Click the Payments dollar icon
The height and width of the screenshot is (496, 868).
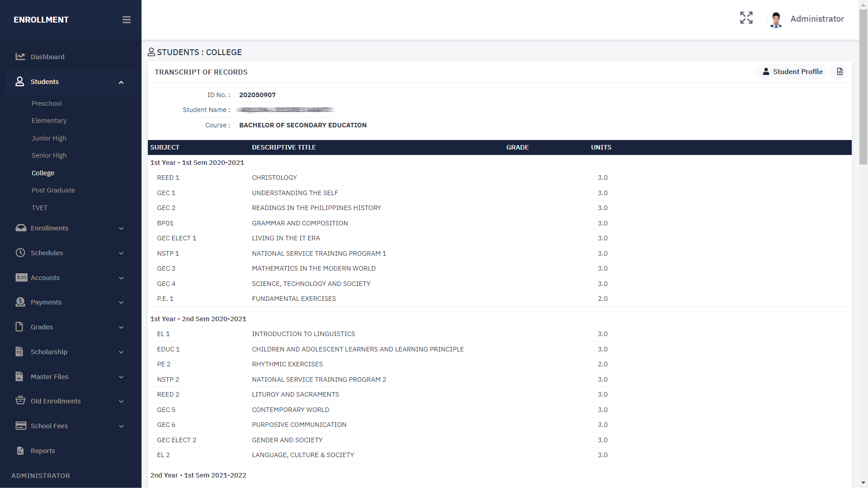(20, 302)
